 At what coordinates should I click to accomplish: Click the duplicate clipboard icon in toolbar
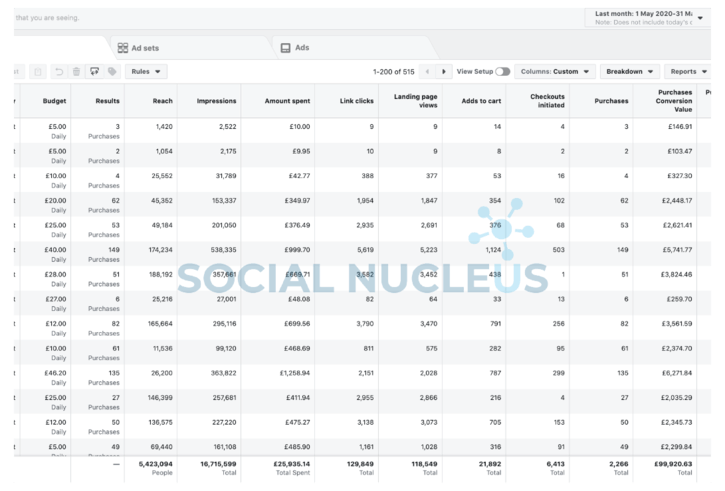tap(37, 72)
